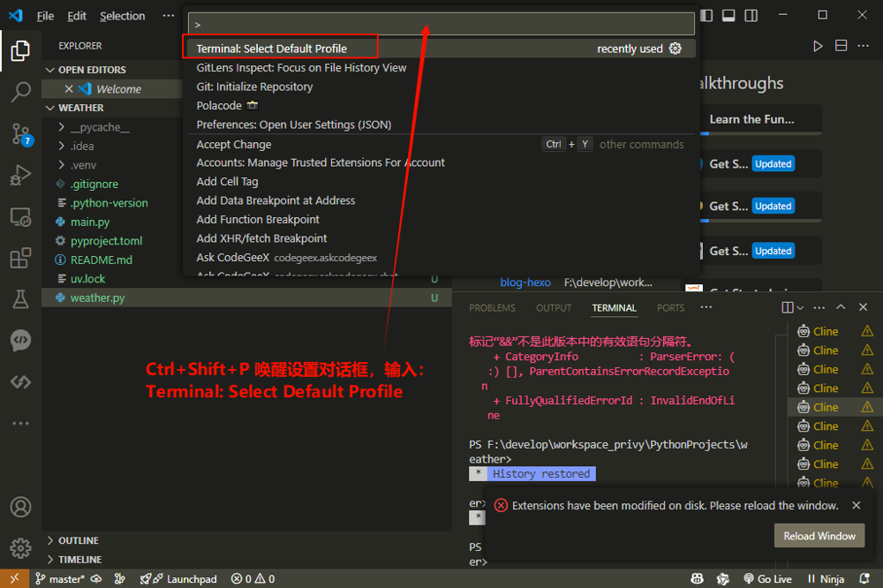Screen dimensions: 883x588
Task: Click gear icon beside recently used
Action: tap(675, 49)
